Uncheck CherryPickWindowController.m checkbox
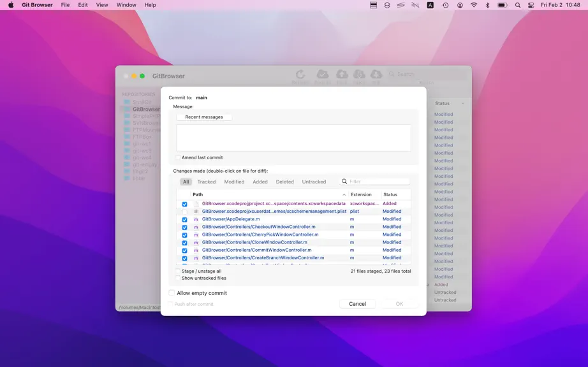 [x=184, y=235]
